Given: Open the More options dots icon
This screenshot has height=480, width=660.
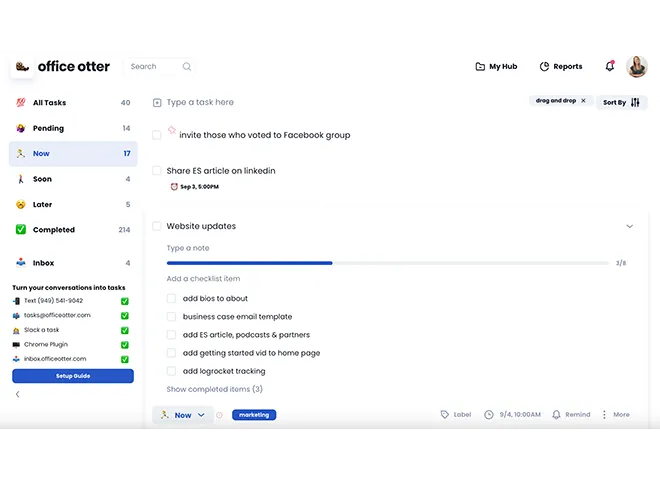Looking at the screenshot, I should click(x=604, y=415).
